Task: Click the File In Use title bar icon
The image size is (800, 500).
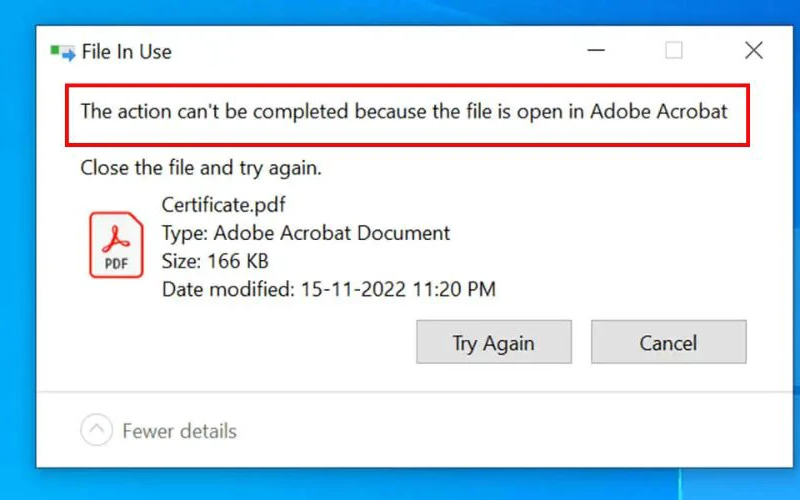Action: 63,52
